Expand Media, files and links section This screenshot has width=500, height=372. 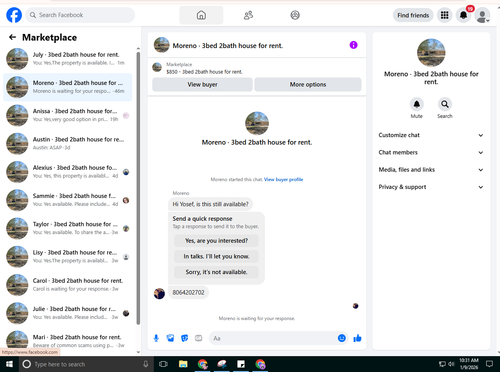[x=431, y=170]
